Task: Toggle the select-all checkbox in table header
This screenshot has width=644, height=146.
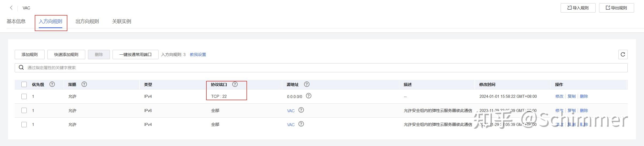Action: click(x=24, y=85)
